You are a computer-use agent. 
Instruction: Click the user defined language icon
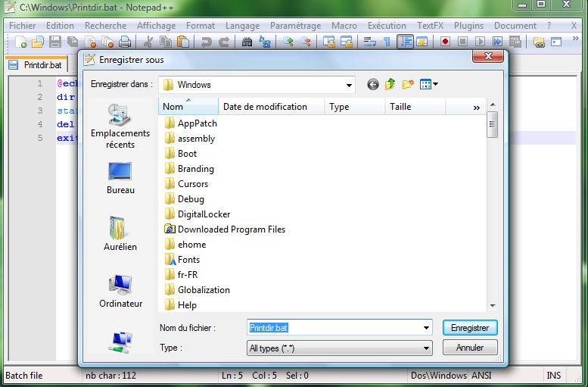tap(422, 42)
